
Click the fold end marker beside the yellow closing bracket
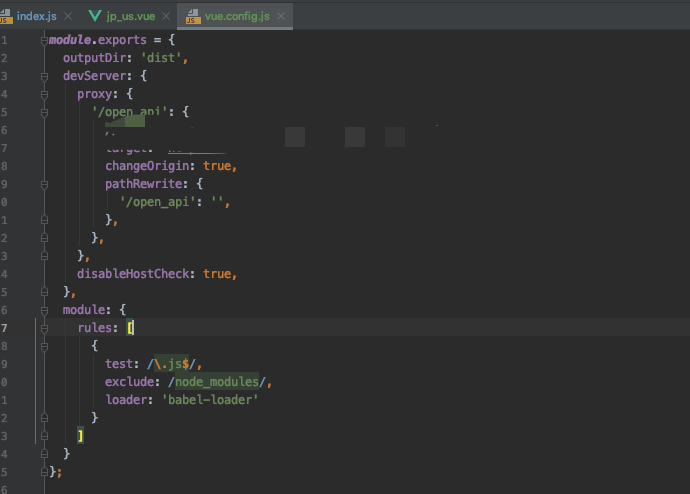click(44, 436)
